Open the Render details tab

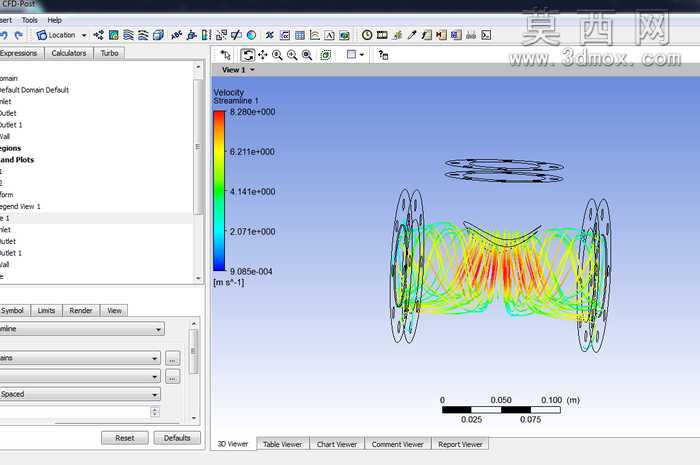click(81, 311)
